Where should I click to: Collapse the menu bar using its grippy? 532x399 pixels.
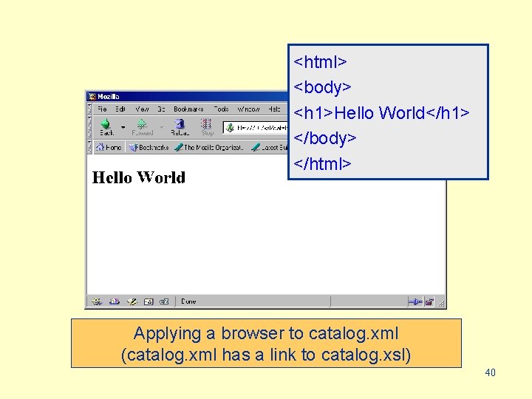click(89, 109)
